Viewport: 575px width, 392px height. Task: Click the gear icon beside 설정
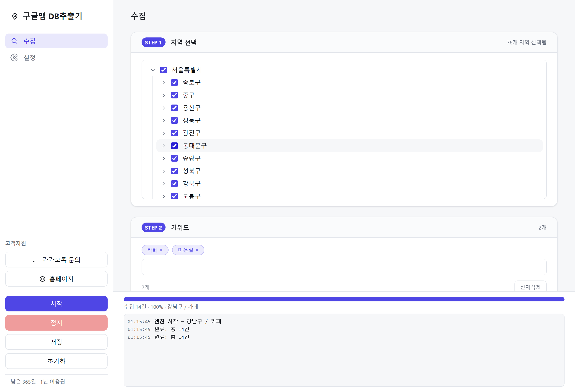pyautogui.click(x=14, y=57)
